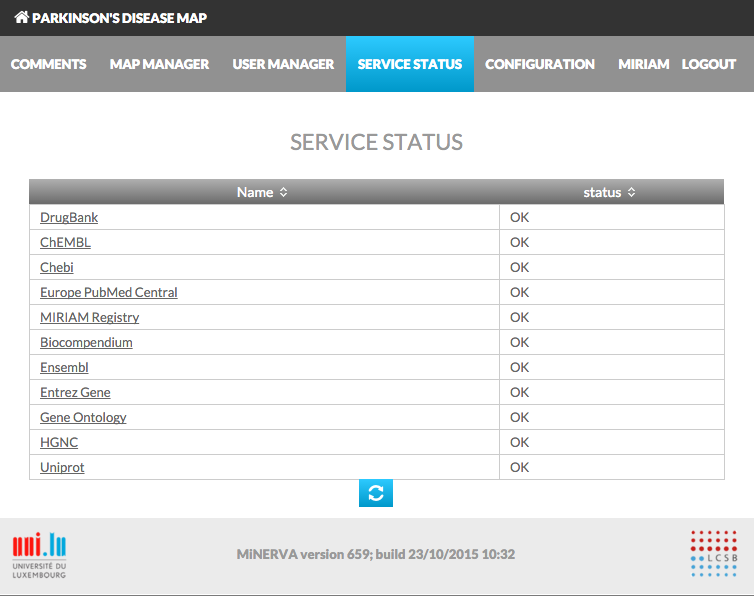Open the Comments tab
This screenshot has height=596, width=754.
click(x=49, y=64)
